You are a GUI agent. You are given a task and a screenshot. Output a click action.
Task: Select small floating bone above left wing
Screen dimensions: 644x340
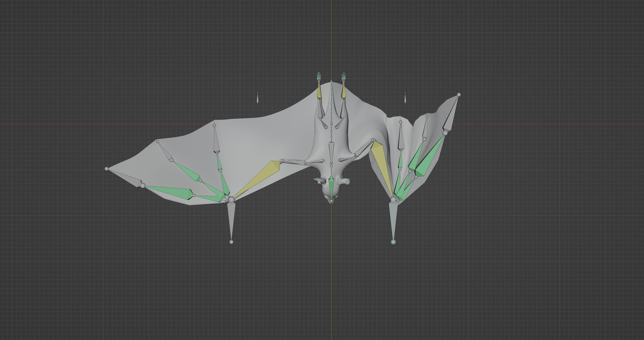click(x=258, y=98)
